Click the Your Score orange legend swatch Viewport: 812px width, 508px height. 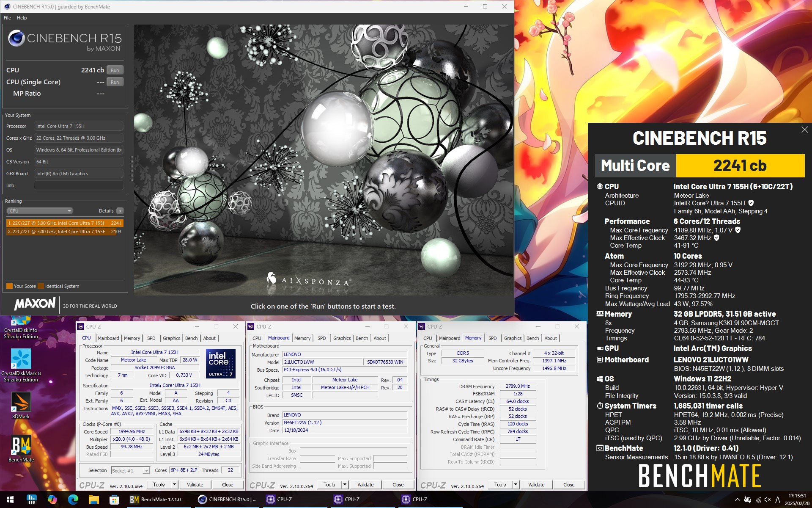coord(9,286)
